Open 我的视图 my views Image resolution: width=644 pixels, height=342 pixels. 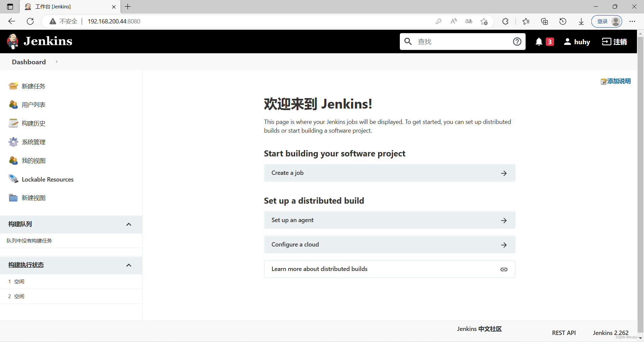(34, 161)
